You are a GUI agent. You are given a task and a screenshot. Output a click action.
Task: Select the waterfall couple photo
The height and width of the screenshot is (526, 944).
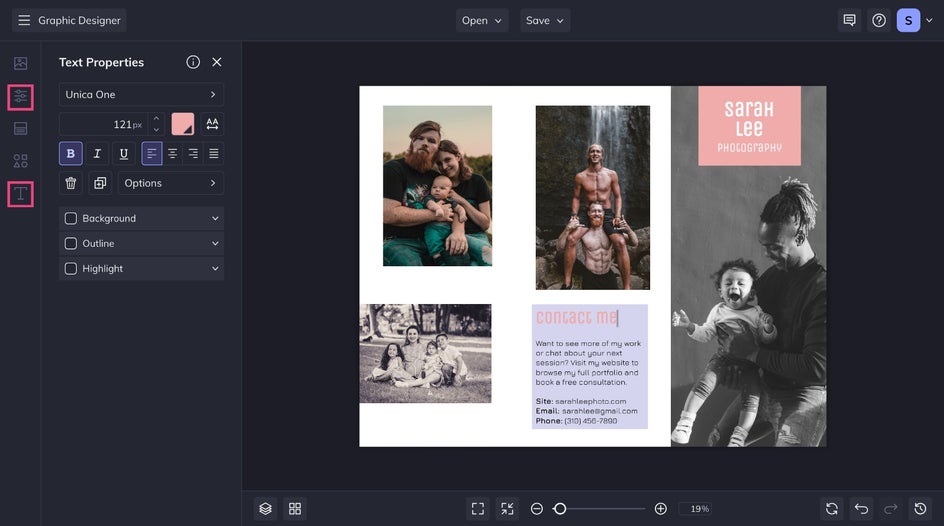tap(592, 197)
